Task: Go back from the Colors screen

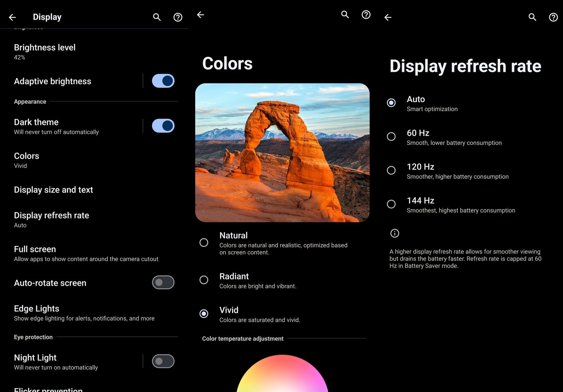Action: (x=201, y=14)
